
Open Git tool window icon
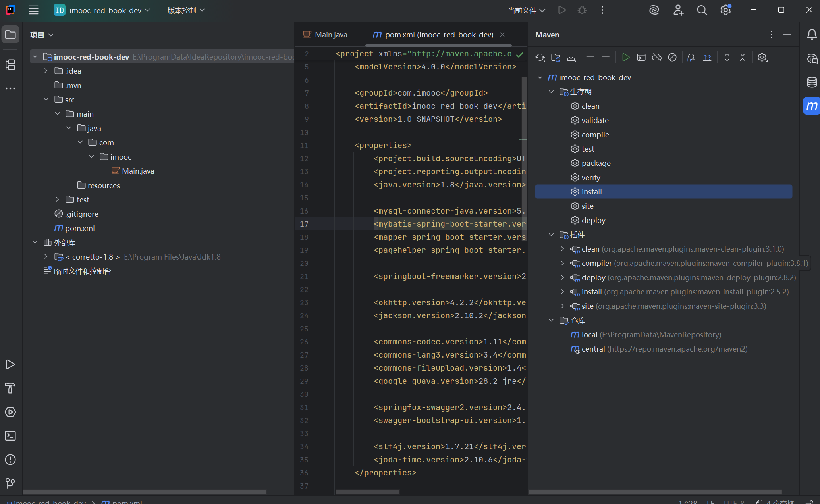[x=10, y=483]
